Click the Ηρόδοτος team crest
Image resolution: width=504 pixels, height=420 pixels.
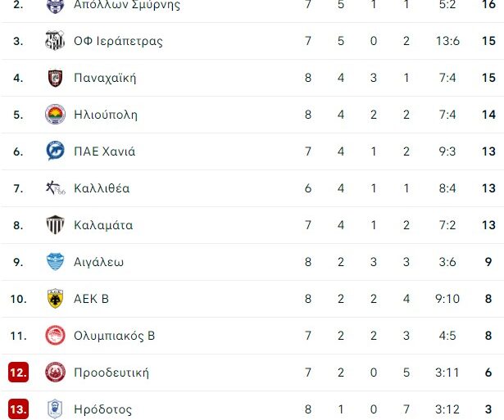click(x=55, y=409)
